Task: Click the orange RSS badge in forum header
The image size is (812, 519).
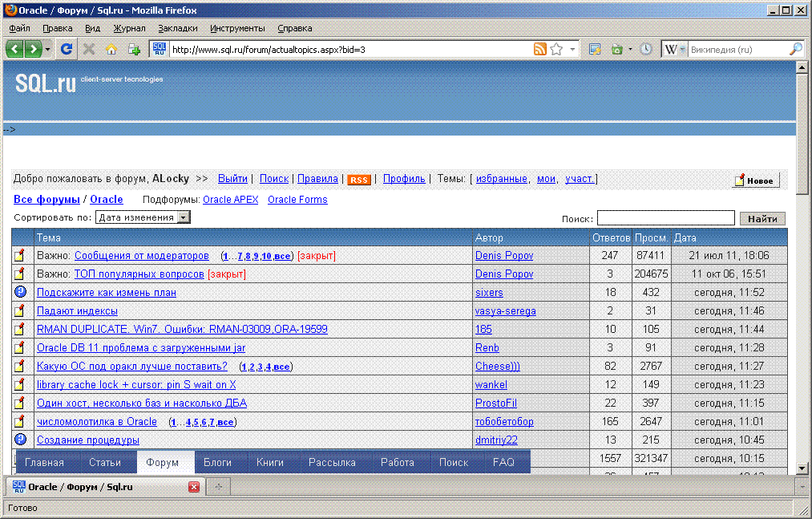Action: [359, 180]
